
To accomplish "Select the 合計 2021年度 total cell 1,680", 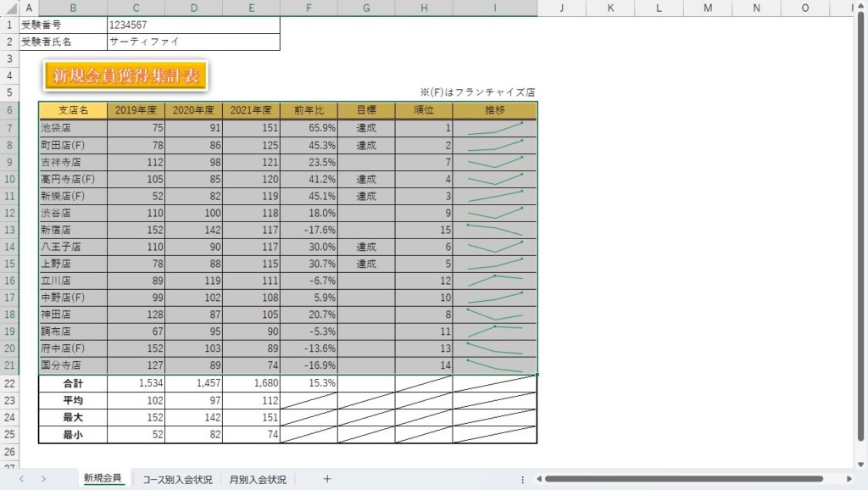I will click(251, 383).
